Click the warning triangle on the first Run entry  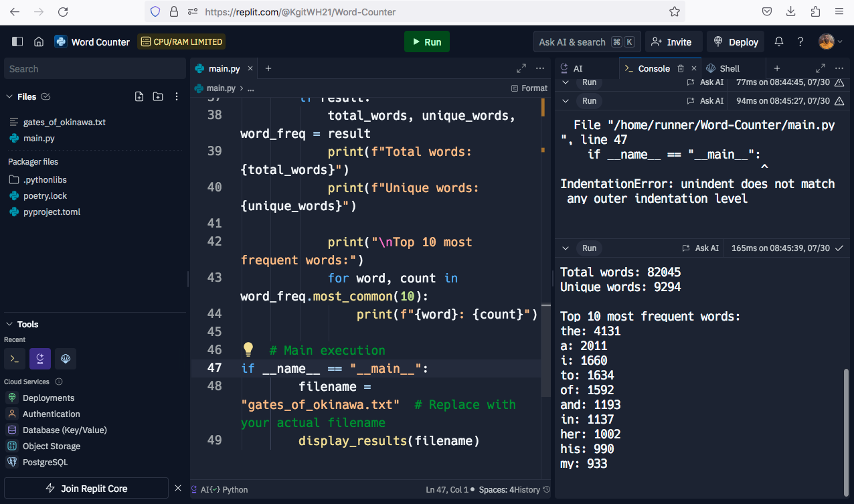point(840,82)
